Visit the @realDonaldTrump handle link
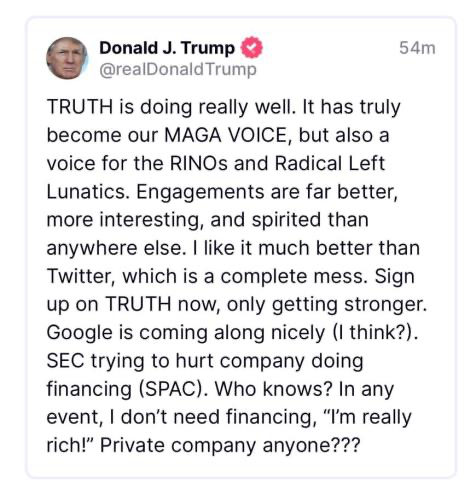This screenshot has height=489, width=476. click(178, 69)
